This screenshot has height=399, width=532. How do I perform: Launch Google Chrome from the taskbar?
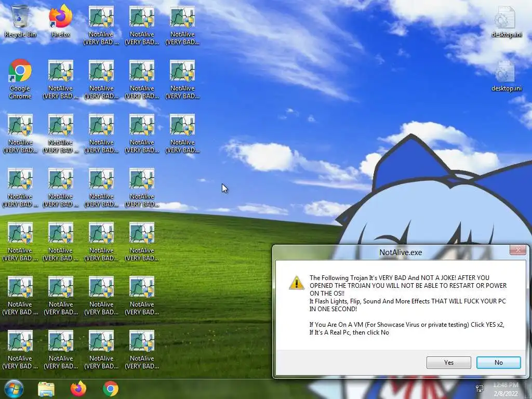(111, 389)
